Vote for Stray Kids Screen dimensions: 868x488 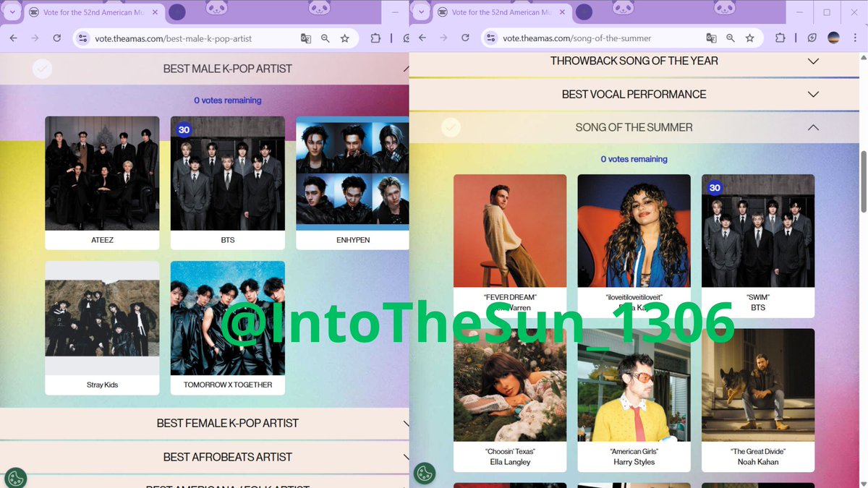click(102, 328)
